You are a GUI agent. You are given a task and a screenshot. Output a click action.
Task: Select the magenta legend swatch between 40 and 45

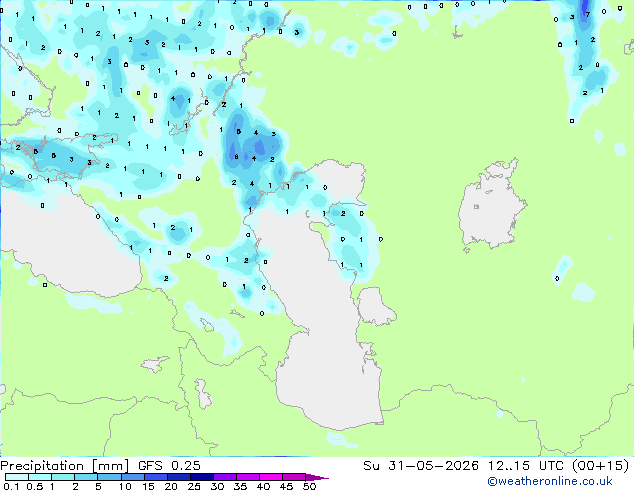click(x=271, y=477)
